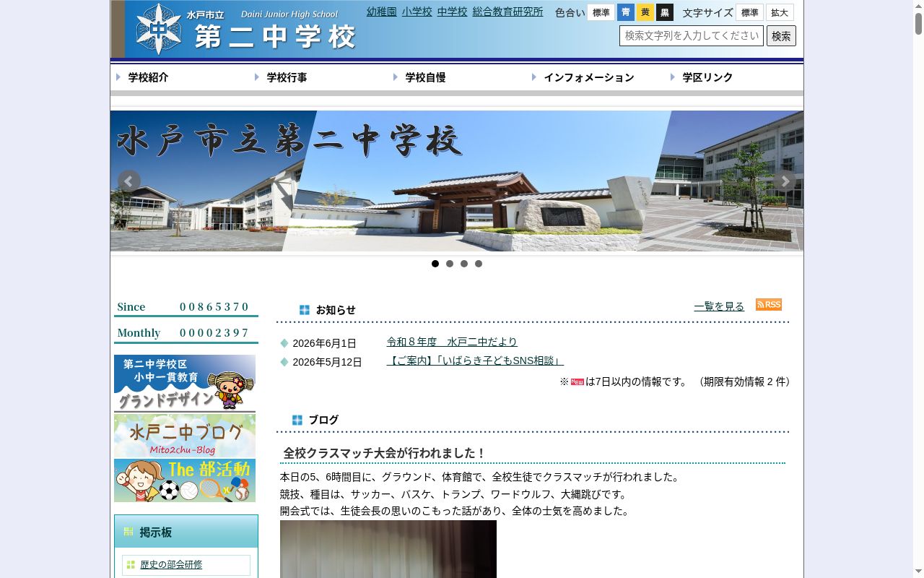Screen dimensions: 924x578
Task: Open いばらき子どもSNS相談 notice link
Action: [475, 361]
